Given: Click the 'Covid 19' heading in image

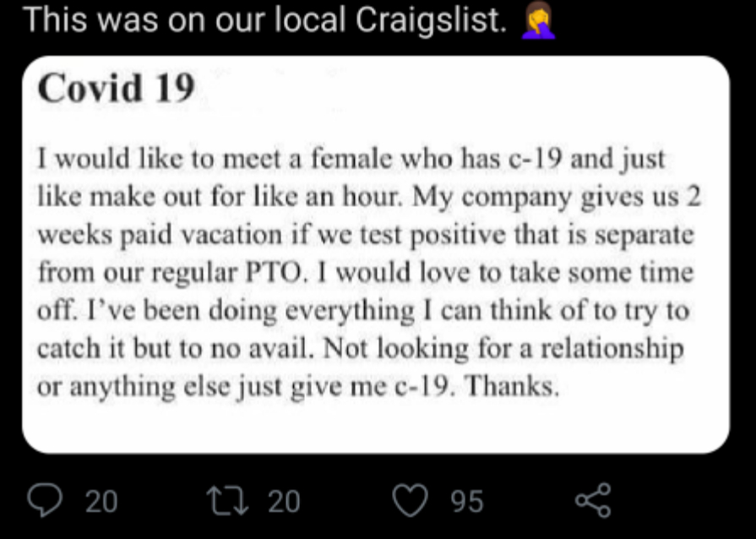Looking at the screenshot, I should pos(117,88).
